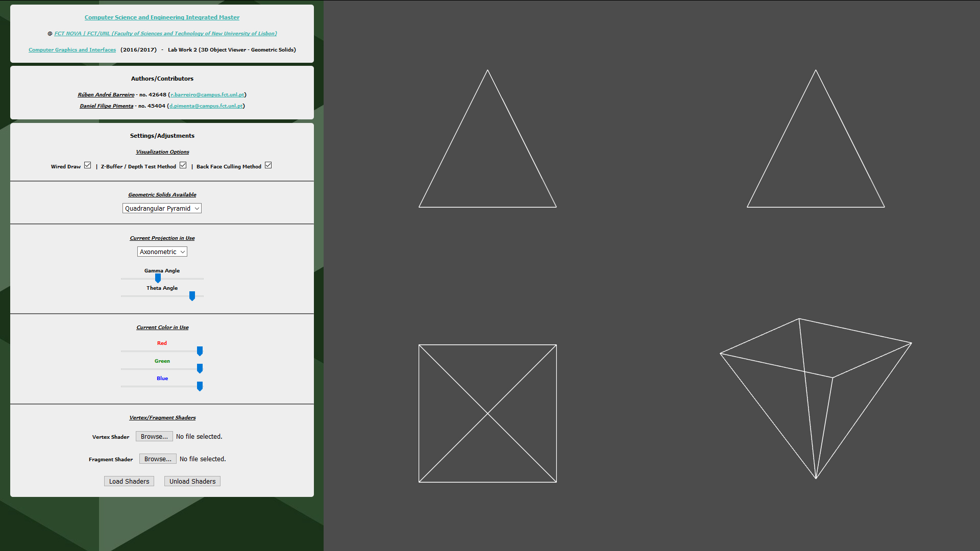This screenshot has height=551, width=980.
Task: Click the Green color slider thumb
Action: [200, 368]
